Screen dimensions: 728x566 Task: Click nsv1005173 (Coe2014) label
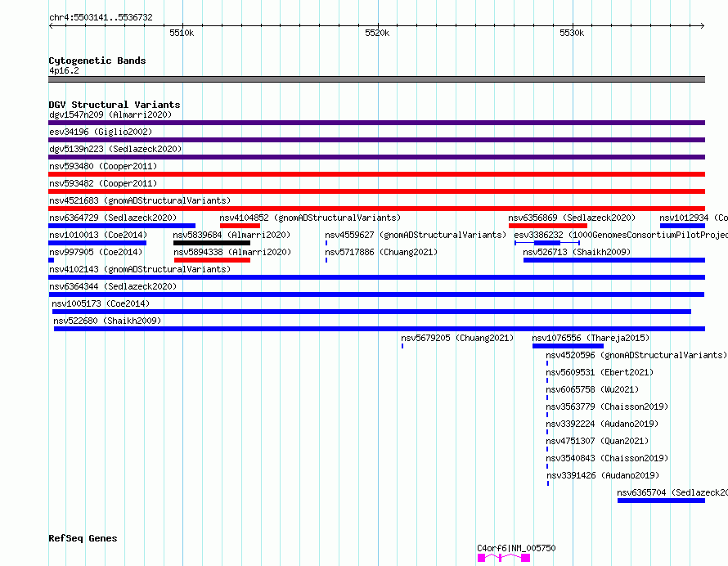[101, 303]
